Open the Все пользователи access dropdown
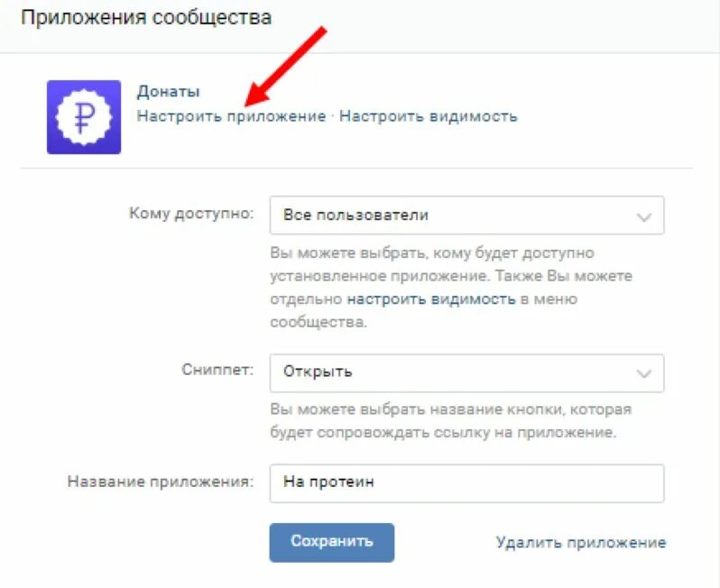 coord(466,216)
